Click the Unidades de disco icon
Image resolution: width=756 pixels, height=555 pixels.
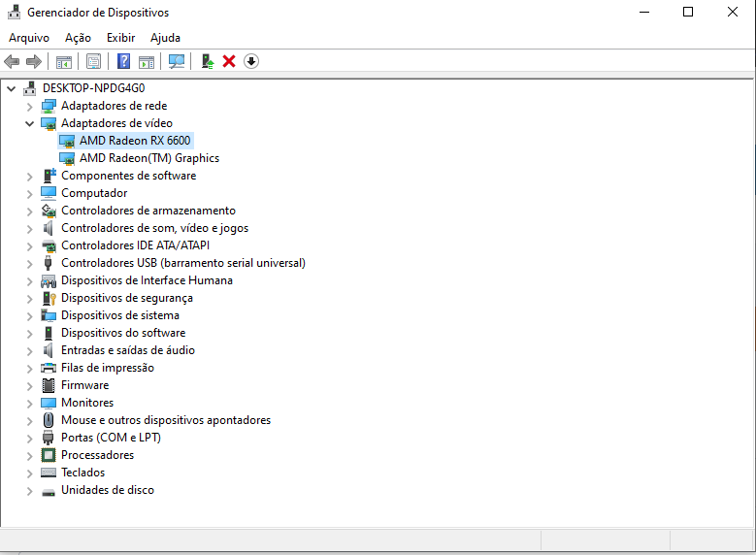tap(49, 492)
